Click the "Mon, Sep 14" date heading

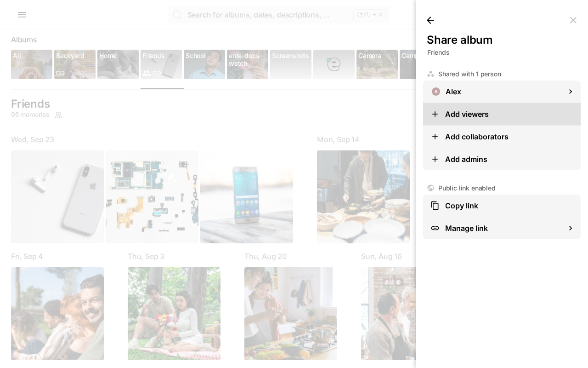(338, 139)
